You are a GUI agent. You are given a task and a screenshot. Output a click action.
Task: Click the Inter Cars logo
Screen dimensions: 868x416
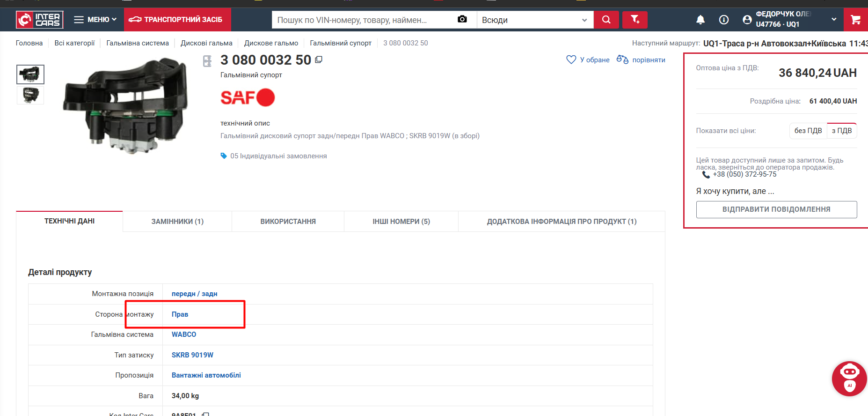(40, 20)
